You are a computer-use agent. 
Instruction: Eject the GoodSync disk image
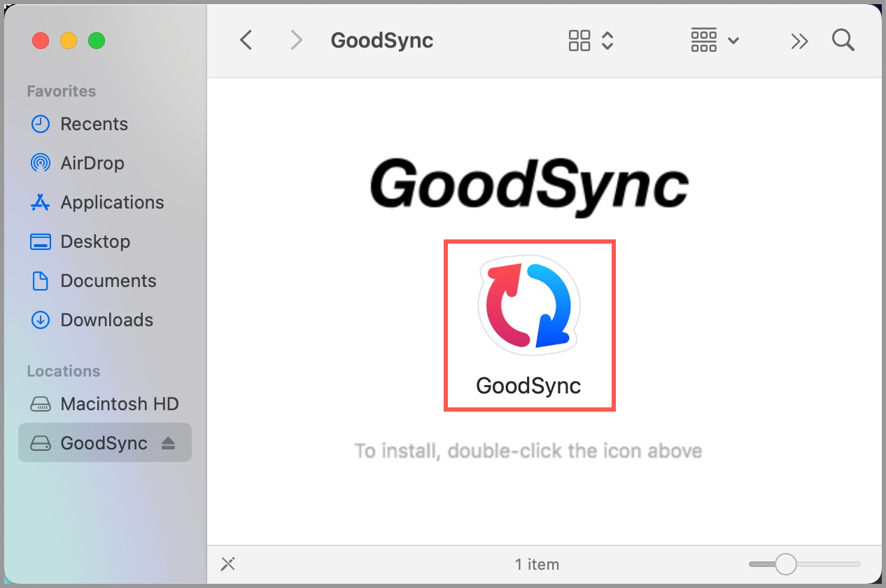pos(168,443)
